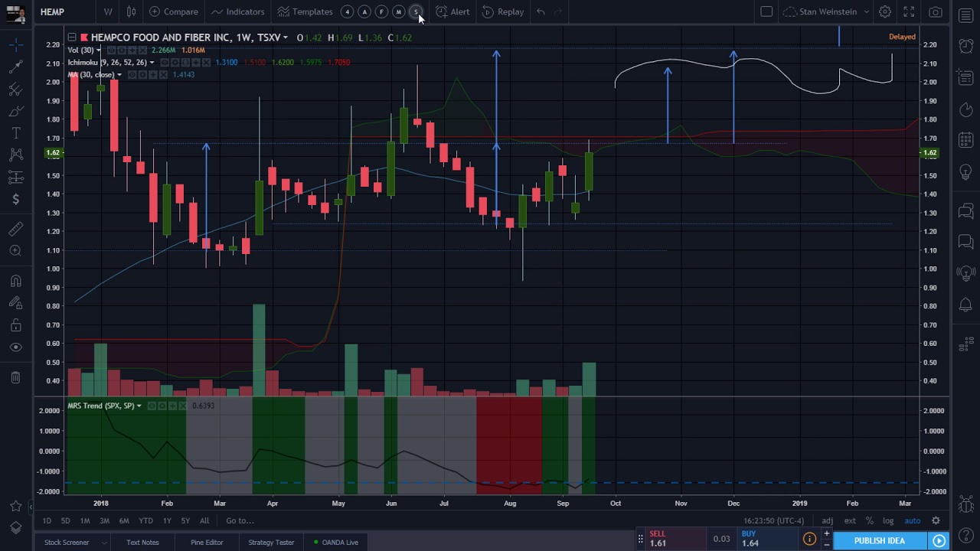Screen dimensions: 980x551
Task: Select the crosshair cursor tool
Action: 15,45
